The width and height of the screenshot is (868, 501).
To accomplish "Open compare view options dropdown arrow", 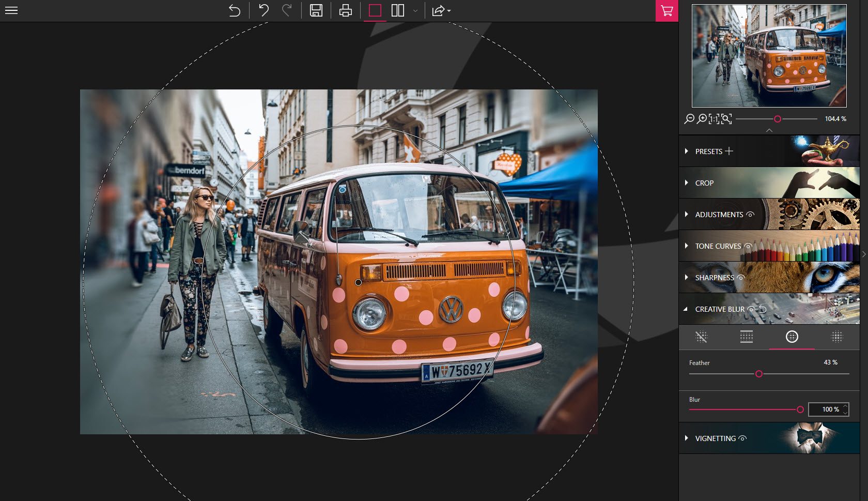I will point(415,11).
